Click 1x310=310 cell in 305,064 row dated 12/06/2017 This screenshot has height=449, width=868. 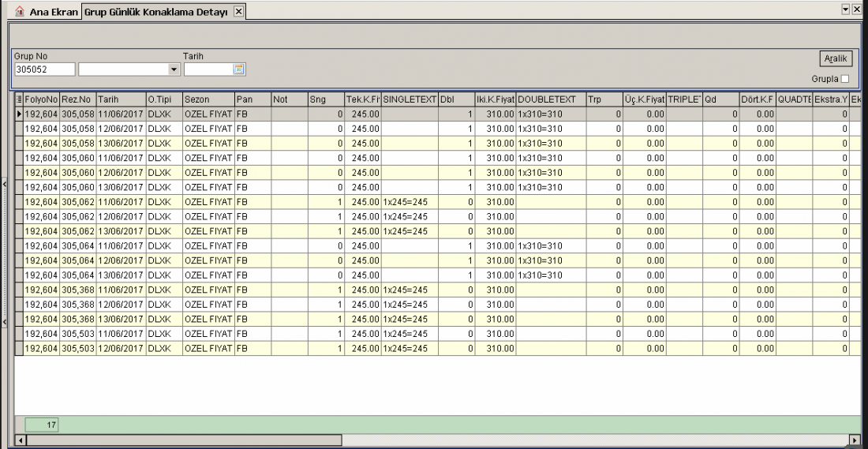[x=552, y=260]
